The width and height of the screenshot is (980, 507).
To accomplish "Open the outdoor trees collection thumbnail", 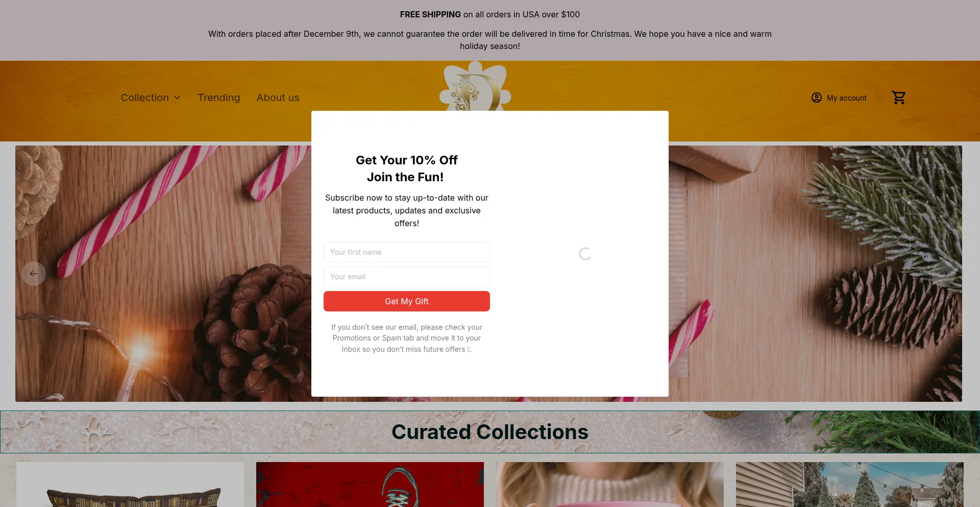I will (x=850, y=485).
